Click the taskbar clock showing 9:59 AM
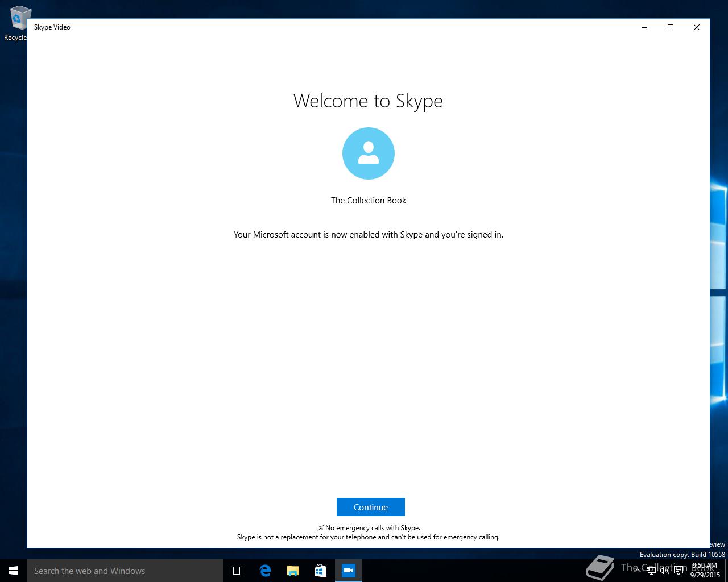 click(x=705, y=571)
